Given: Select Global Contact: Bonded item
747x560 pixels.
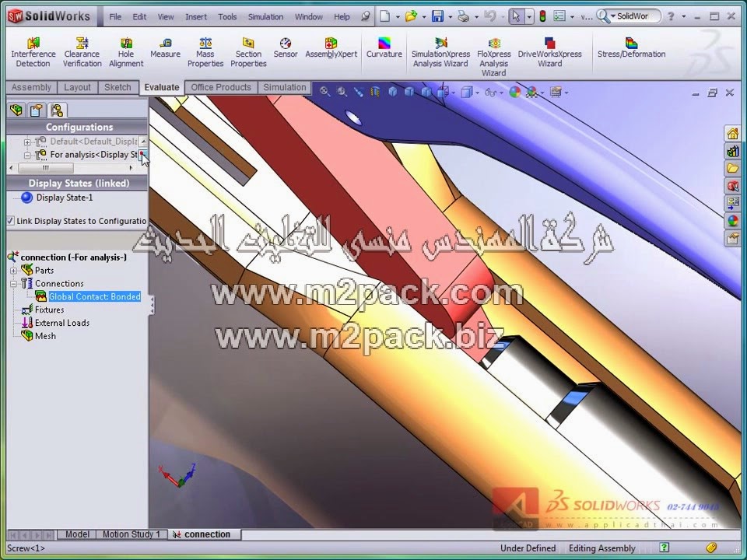Looking at the screenshot, I should 94,296.
